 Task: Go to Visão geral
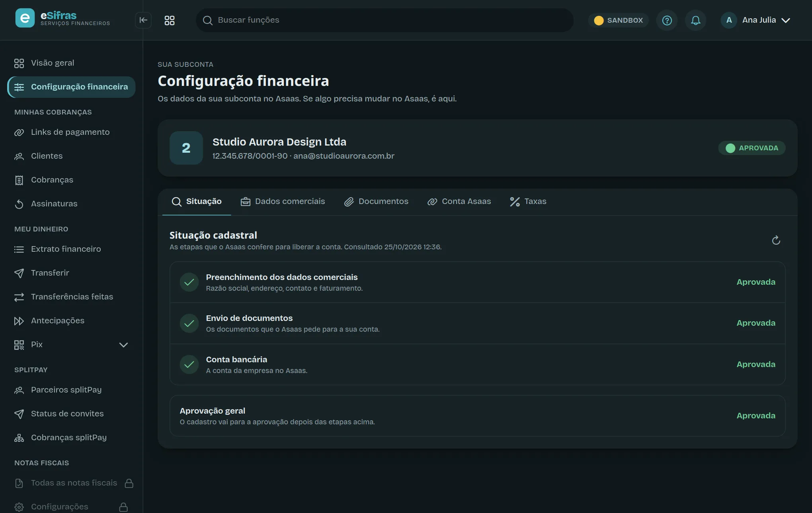coord(71,63)
